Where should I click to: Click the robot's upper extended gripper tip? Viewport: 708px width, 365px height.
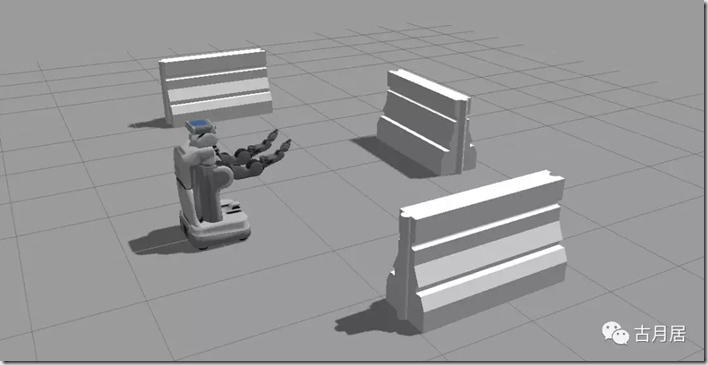tap(274, 134)
